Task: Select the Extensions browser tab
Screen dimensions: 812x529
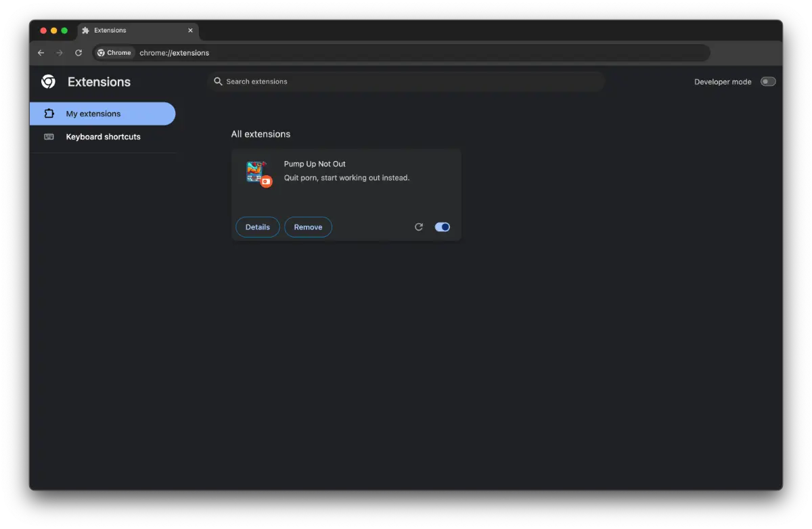Action: click(129, 30)
